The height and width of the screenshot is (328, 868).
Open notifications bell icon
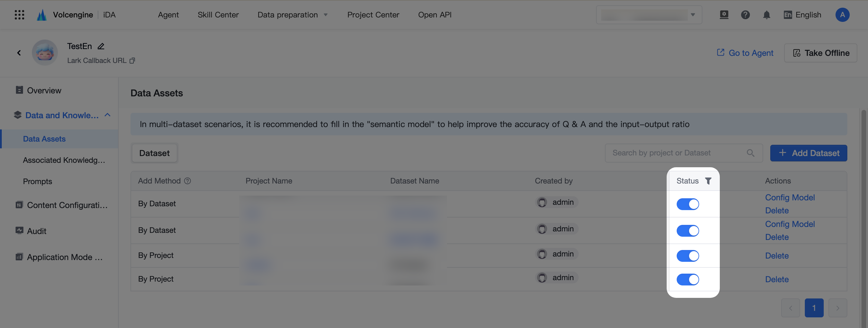766,15
